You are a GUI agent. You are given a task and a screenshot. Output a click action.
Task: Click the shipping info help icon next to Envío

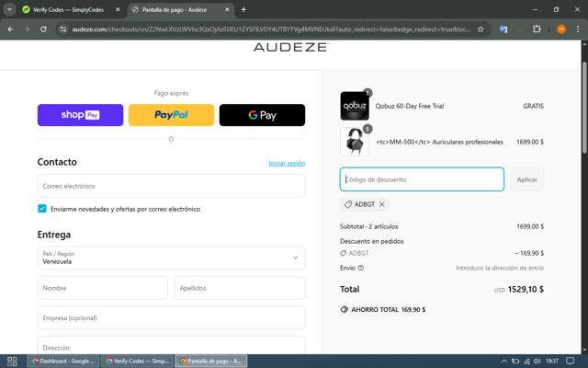(x=361, y=268)
